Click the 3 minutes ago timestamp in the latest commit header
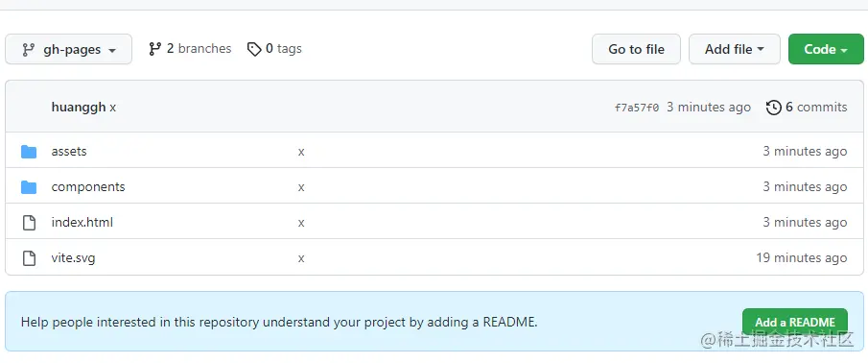The width and height of the screenshot is (868, 363). pos(709,107)
